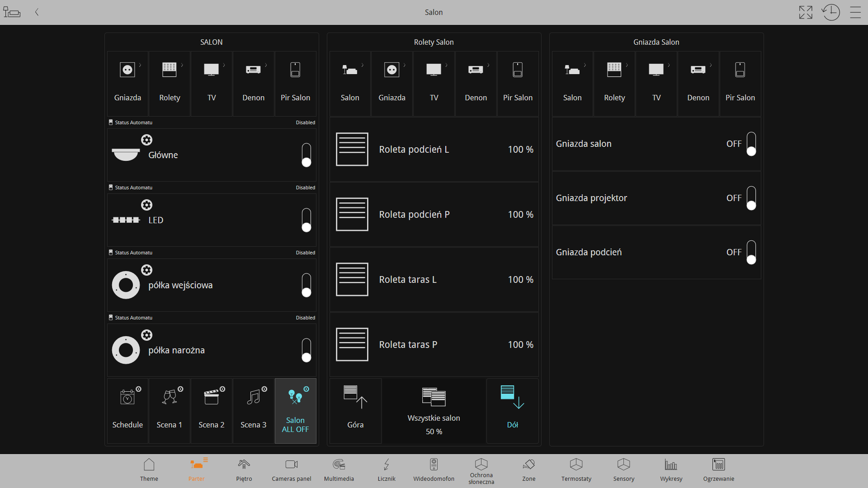868x488 pixels.
Task: Toggle Gniazda podcień socket switch
Action: tap(751, 252)
